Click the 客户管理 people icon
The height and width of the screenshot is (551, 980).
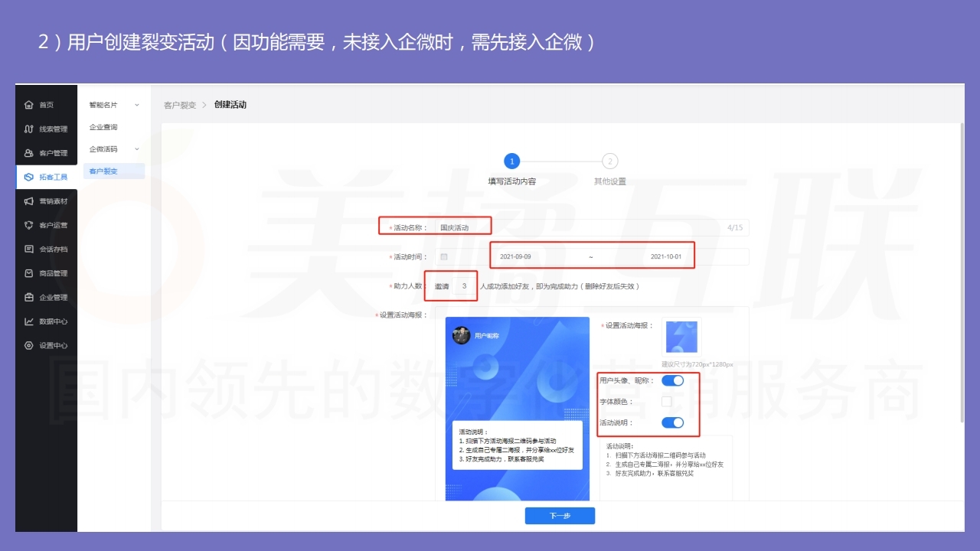pos(29,153)
